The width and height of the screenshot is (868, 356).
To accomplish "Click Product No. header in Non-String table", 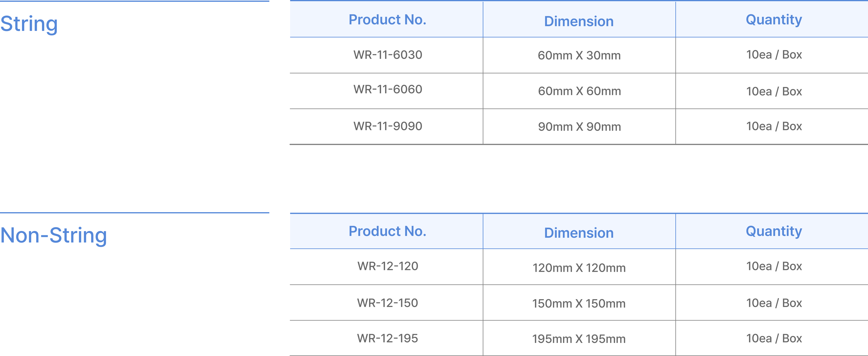I will pyautogui.click(x=387, y=231).
